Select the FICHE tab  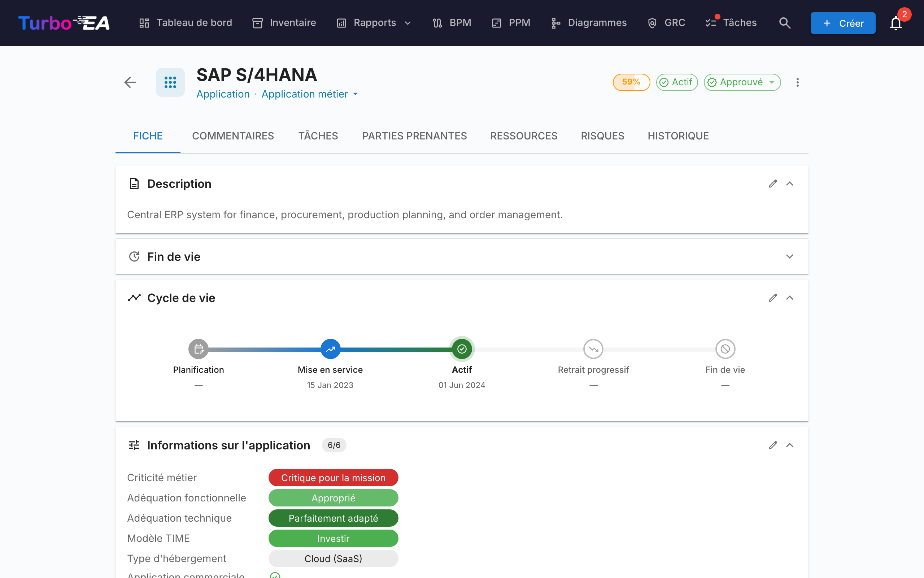pyautogui.click(x=148, y=136)
